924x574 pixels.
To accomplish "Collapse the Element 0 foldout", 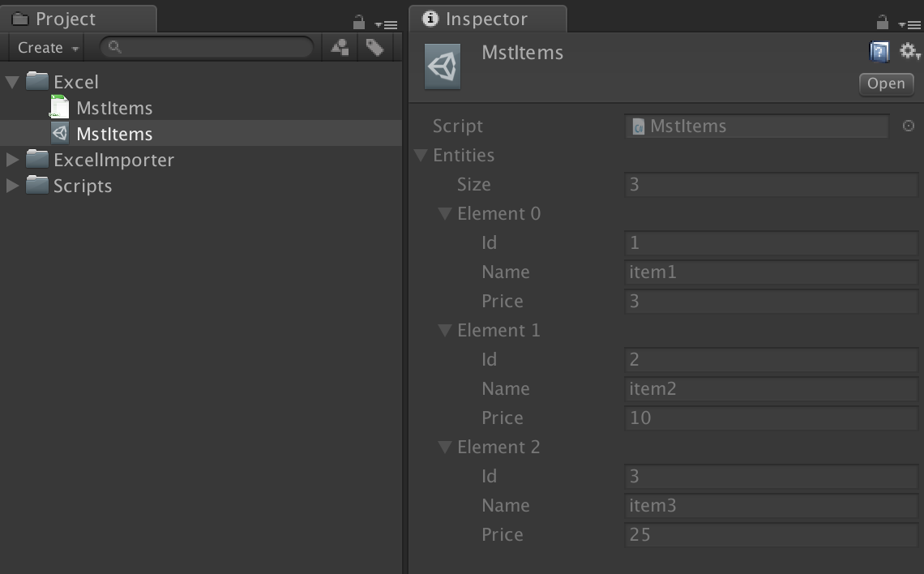I will point(444,213).
